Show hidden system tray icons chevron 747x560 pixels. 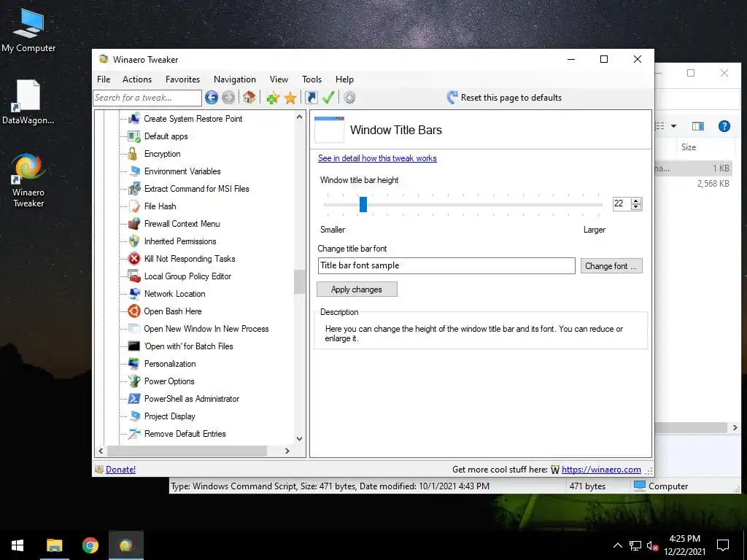[617, 545]
